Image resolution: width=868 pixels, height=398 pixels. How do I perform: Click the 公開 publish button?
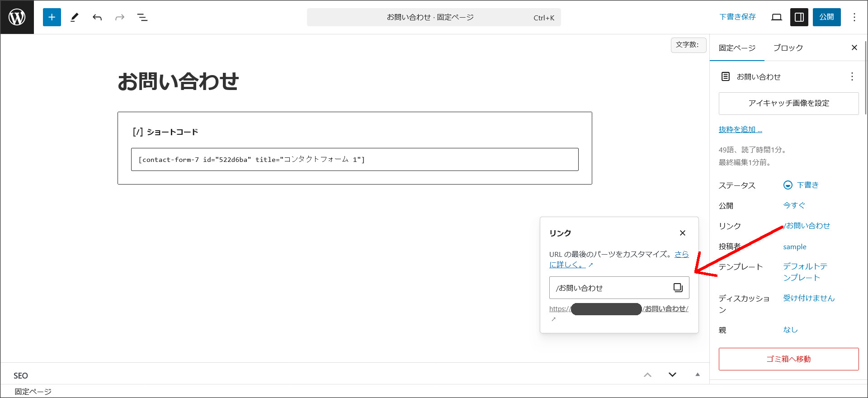pos(826,17)
